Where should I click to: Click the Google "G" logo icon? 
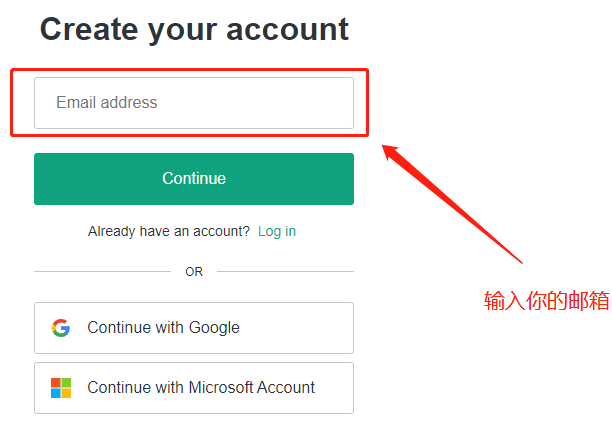pyautogui.click(x=61, y=328)
